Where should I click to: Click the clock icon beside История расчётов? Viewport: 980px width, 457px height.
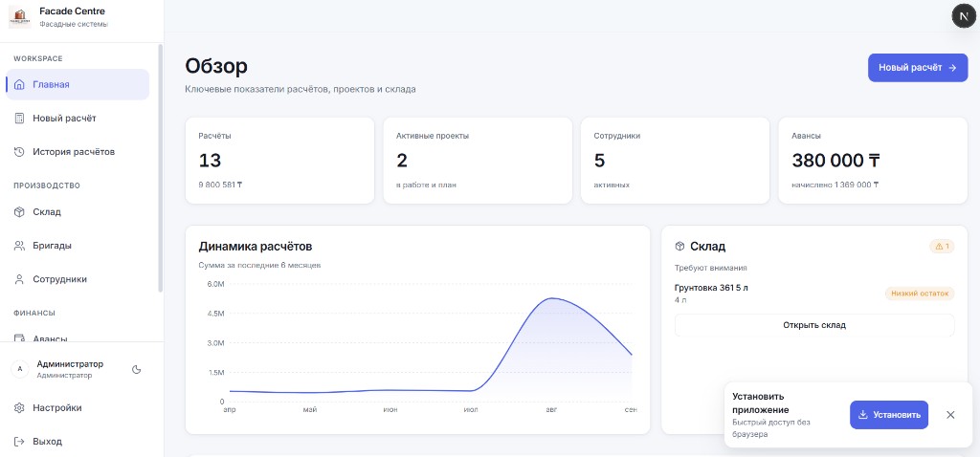[x=19, y=152]
